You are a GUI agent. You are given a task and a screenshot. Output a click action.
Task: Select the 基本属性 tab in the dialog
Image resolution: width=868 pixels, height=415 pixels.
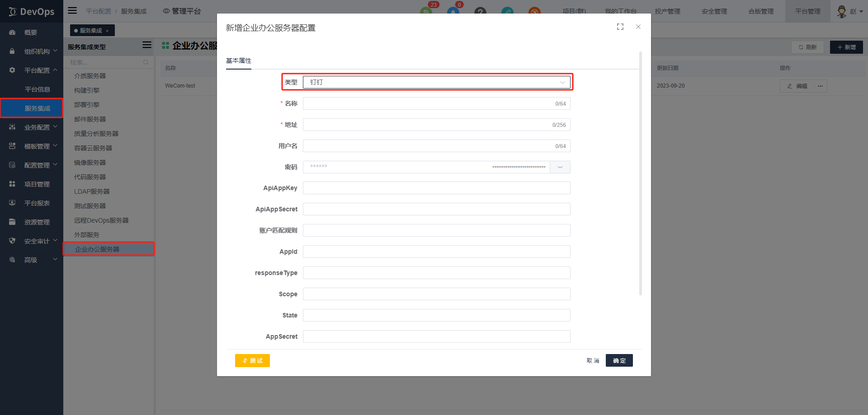tap(239, 61)
